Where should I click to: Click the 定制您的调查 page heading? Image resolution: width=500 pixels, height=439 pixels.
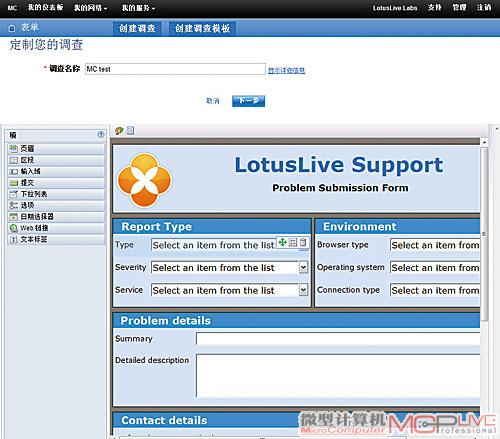pos(46,45)
